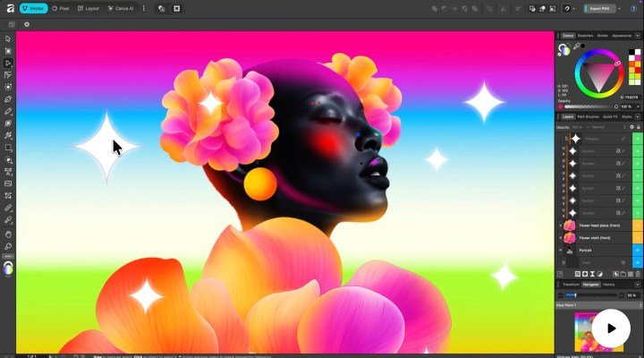Click the edit all layers icon, bottom left of Layers
The height and width of the screenshot is (358, 644).
coord(560,274)
